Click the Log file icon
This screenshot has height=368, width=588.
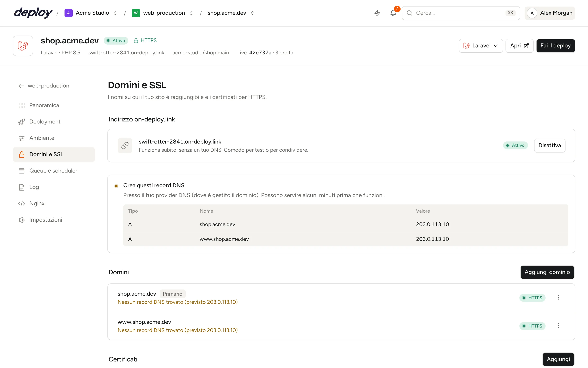[x=22, y=187]
